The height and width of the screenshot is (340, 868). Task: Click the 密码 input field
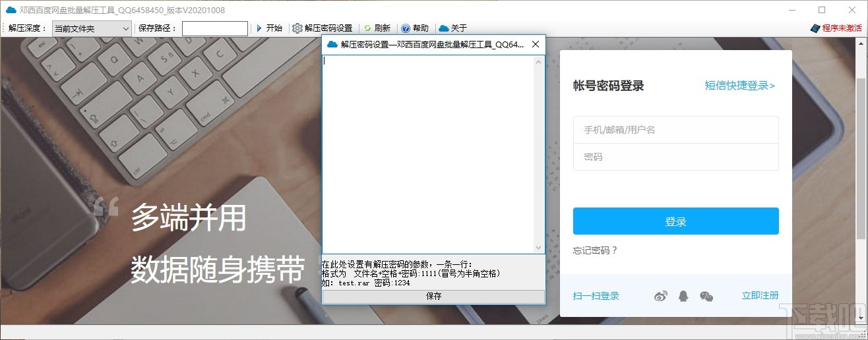pos(676,157)
